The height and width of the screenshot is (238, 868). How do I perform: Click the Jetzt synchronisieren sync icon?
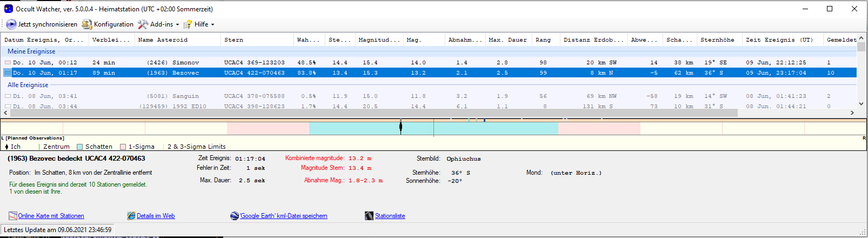click(11, 24)
